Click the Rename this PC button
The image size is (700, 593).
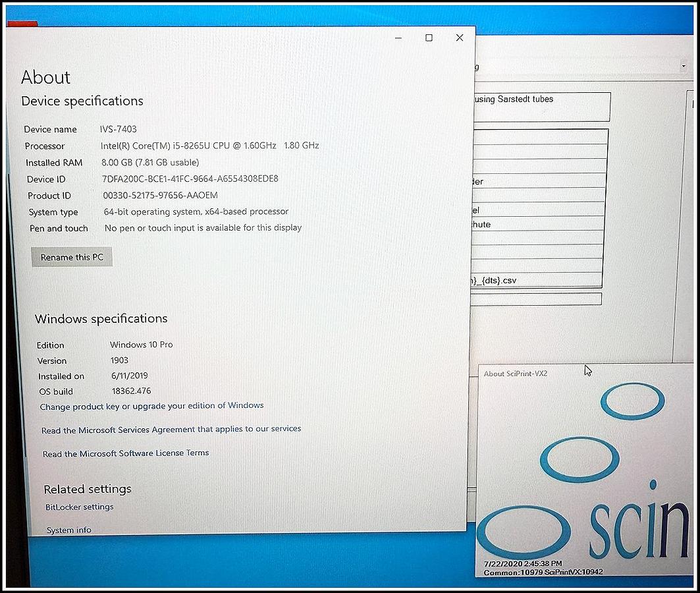72,257
